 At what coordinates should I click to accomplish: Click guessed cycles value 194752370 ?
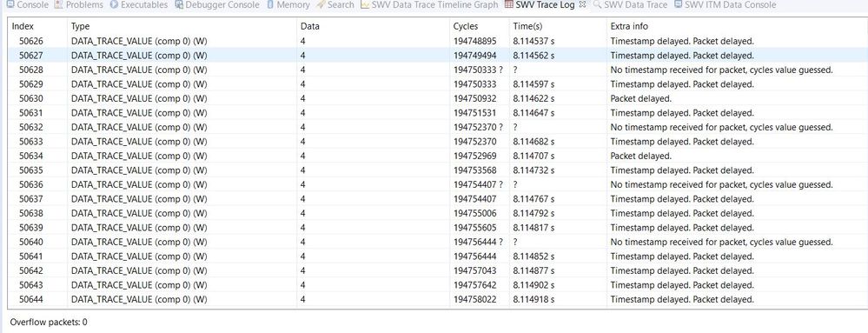[x=478, y=128]
